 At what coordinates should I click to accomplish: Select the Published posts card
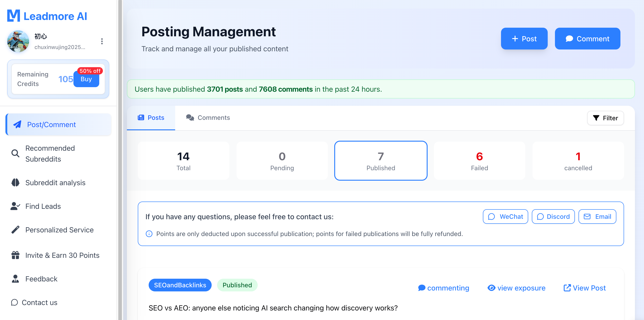381,161
